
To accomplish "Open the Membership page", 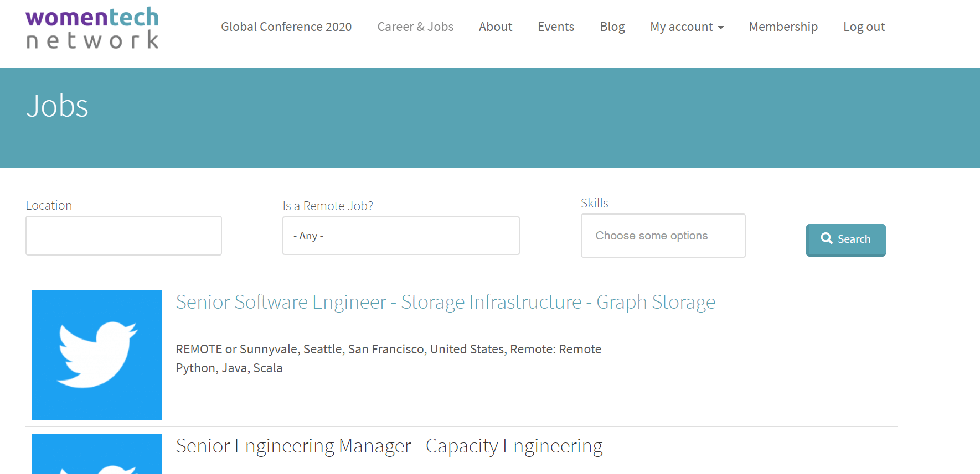I will tap(783, 27).
